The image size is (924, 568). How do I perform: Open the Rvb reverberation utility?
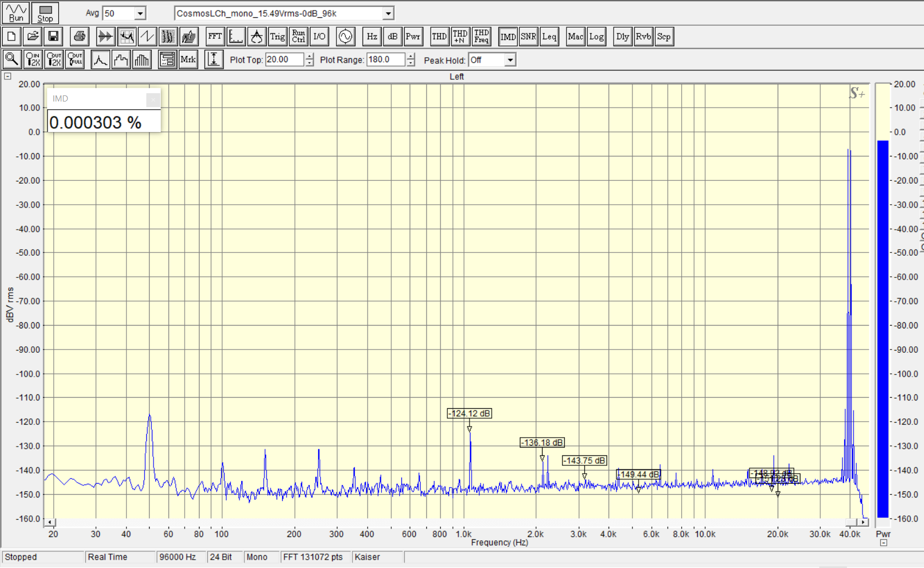pyautogui.click(x=643, y=37)
